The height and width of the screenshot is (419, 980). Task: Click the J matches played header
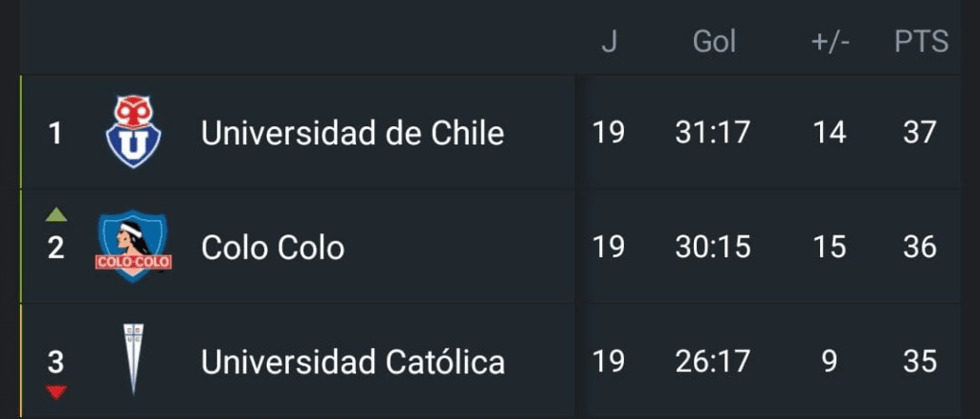coord(609,42)
